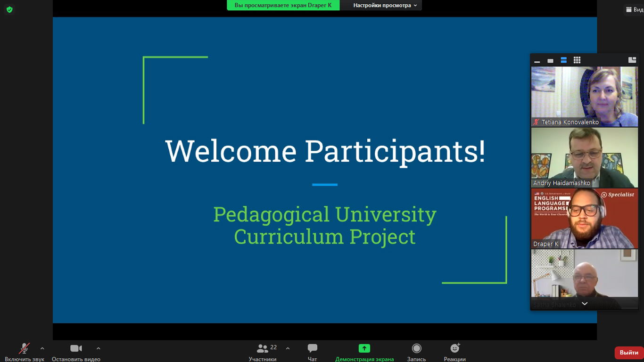644x362 pixels.
Task: Switch video panel to grid view
Action: (x=577, y=60)
